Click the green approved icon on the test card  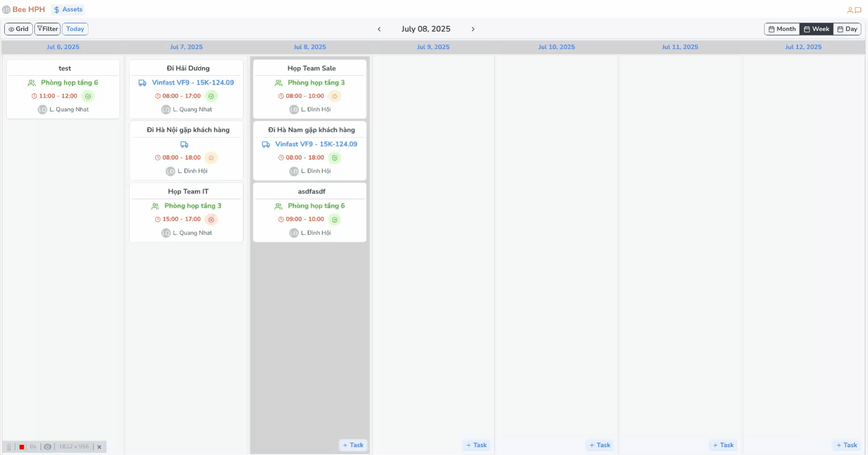coord(88,96)
